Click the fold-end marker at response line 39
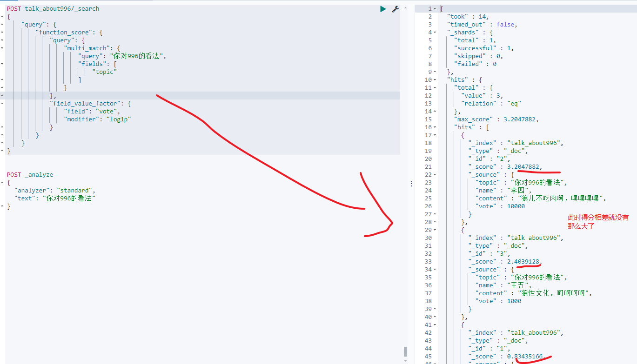Viewport: 637px width, 364px height. [x=435, y=309]
